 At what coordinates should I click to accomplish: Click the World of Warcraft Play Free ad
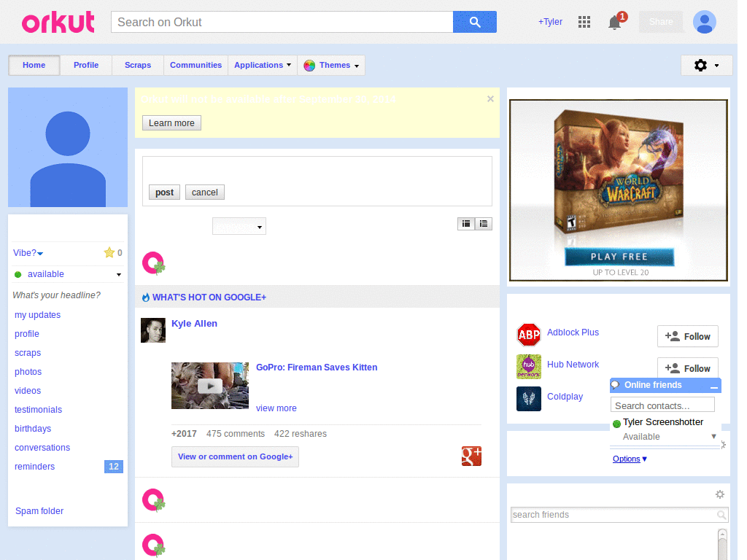pos(619,190)
